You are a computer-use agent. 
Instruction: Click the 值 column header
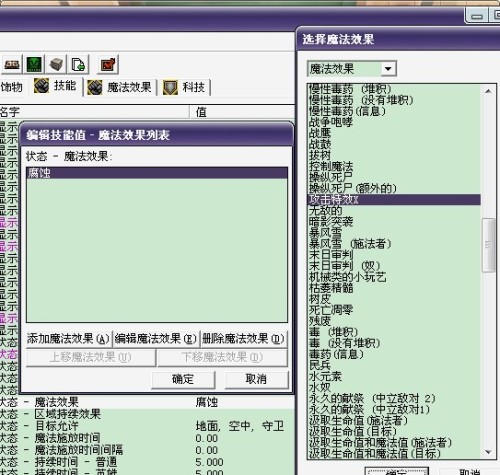pos(242,112)
